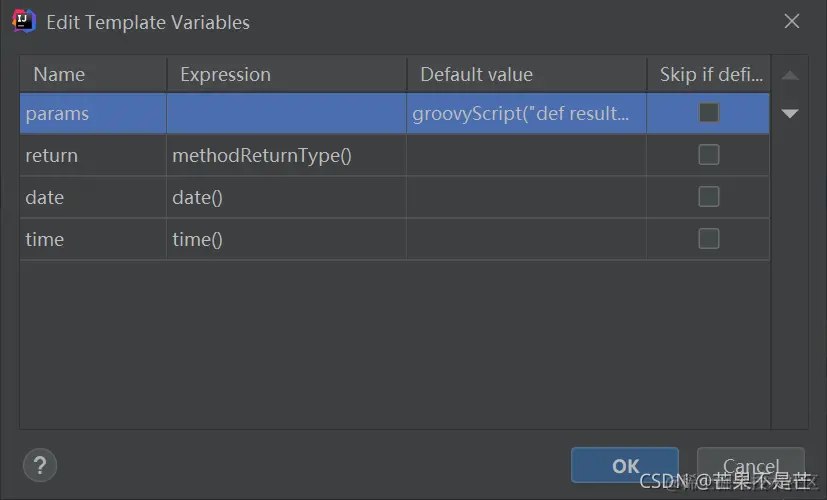
Task: Open help with the question mark button
Action: pyautogui.click(x=40, y=465)
